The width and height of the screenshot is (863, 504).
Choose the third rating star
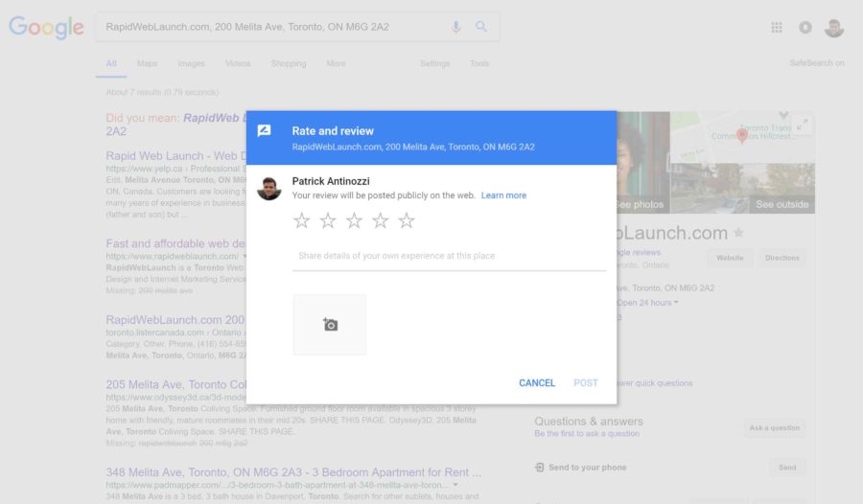[354, 221]
